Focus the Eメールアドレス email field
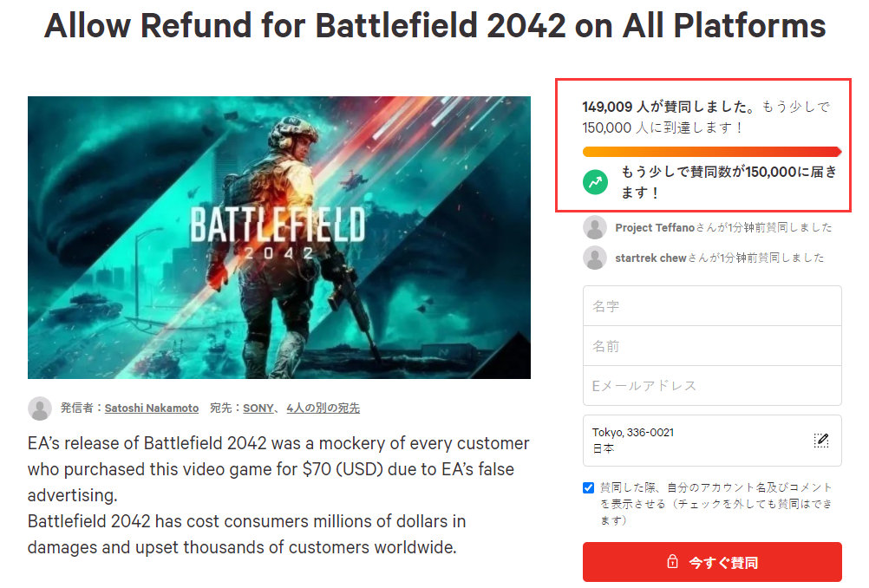Viewport: 869px width, 588px height. [711, 386]
